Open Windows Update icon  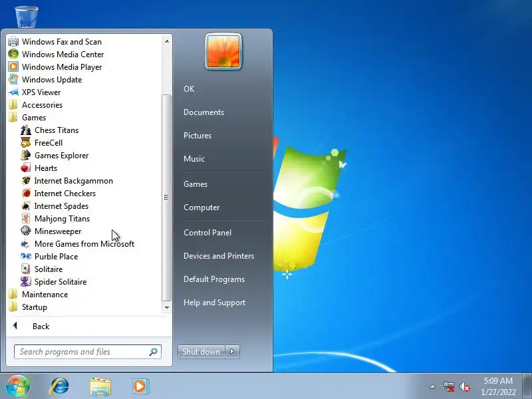(x=13, y=79)
